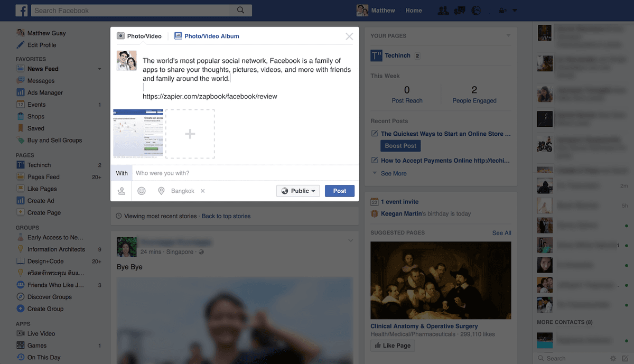
Task: Open Techinch page in sidebar
Action: point(39,165)
